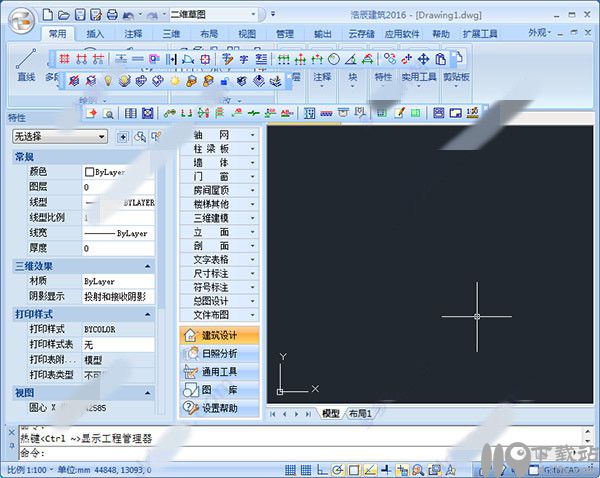Screen dimensions: 600x478
Task: Toggle object snap tracking in status bar
Action: (x=369, y=470)
